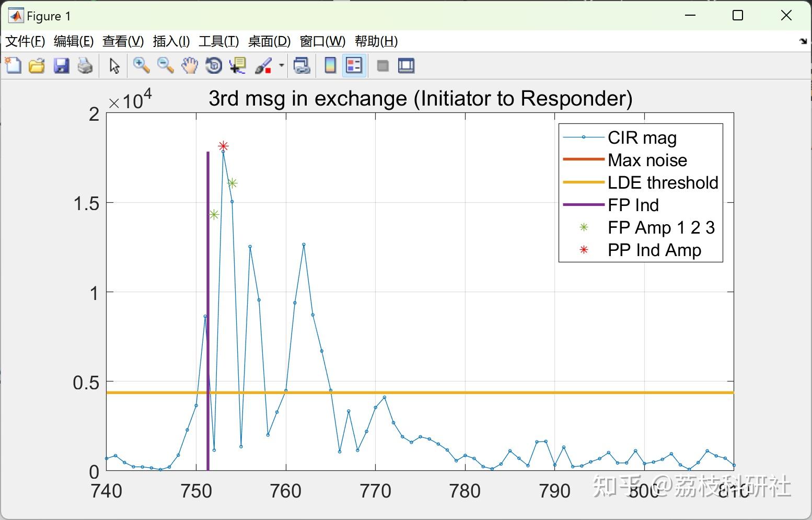
Task: Open the 帮助(H) menu
Action: coord(376,41)
